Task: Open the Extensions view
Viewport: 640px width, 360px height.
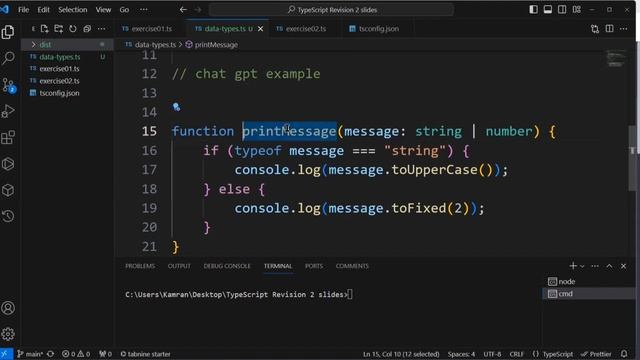Action: pyautogui.click(x=8, y=138)
